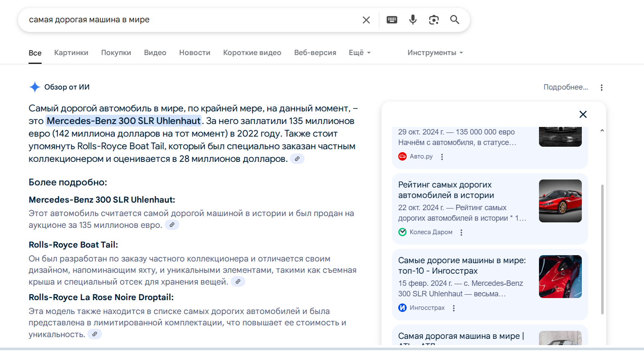Open AI overview three-dot options menu
Image resolution: width=644 pixels, height=351 pixels.
pos(602,87)
